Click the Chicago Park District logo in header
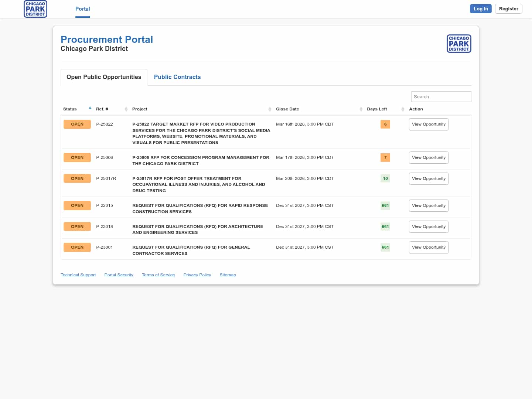Screen dimensions: 532x399 (35, 9)
